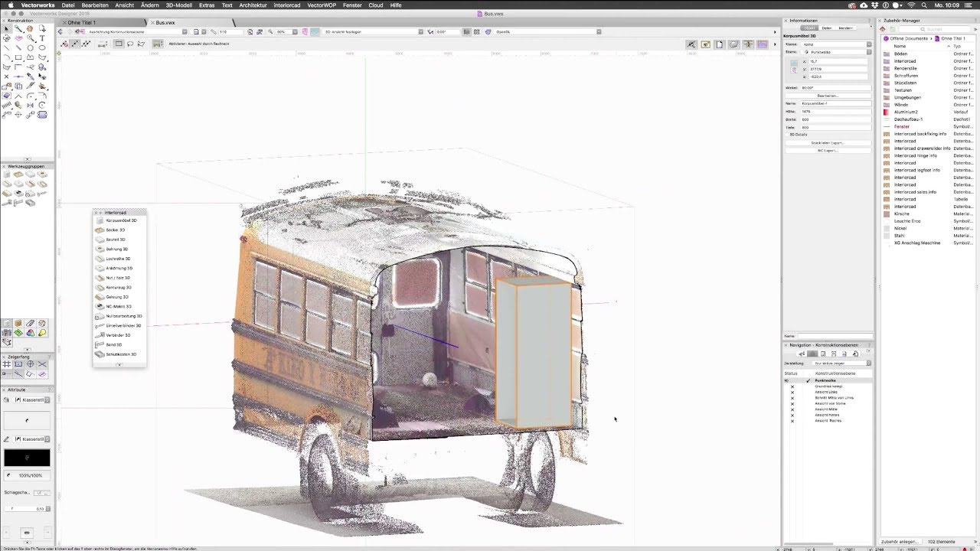Toggle visibility of Ansicht hinten layer
The width and height of the screenshot is (980, 551).
(792, 415)
